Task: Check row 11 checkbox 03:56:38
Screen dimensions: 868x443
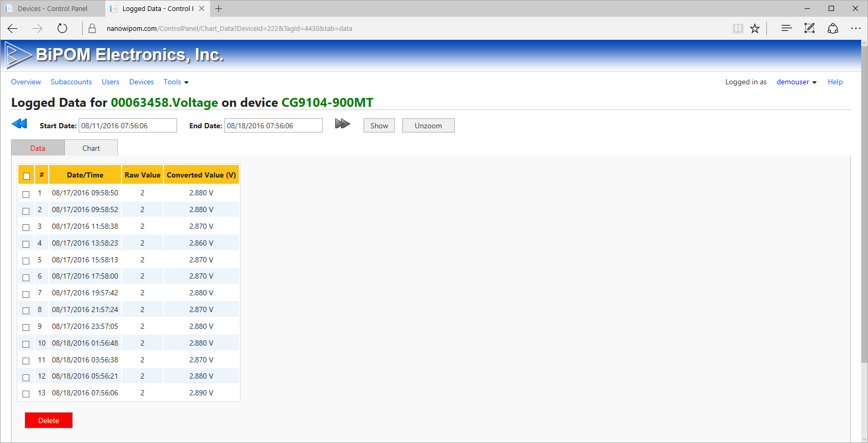Action: (26, 361)
